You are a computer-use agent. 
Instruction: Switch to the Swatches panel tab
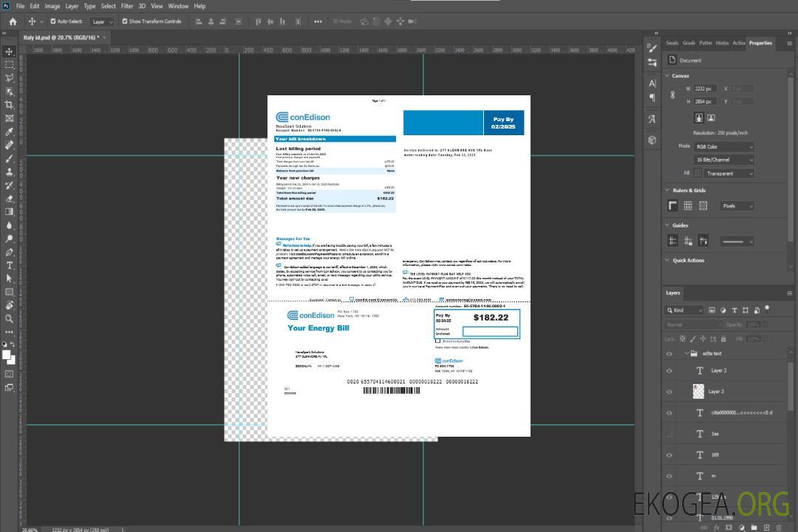point(672,43)
